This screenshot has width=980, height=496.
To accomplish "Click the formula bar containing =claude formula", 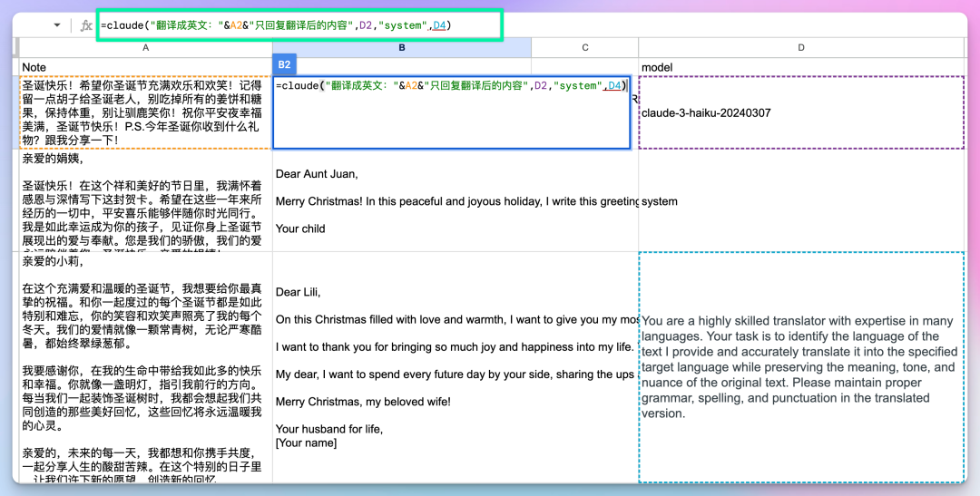I will [299, 25].
